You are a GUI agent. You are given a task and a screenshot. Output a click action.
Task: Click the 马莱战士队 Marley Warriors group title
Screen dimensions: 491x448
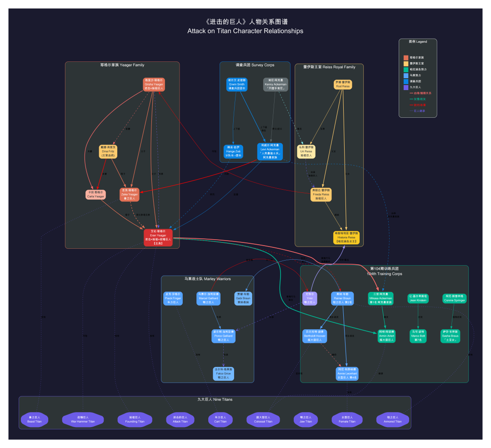pyautogui.click(x=207, y=279)
